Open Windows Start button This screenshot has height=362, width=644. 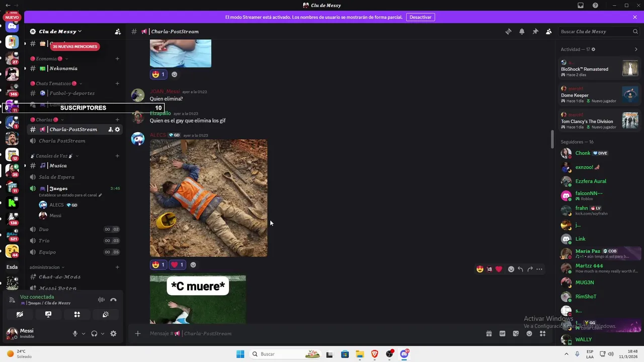240,354
